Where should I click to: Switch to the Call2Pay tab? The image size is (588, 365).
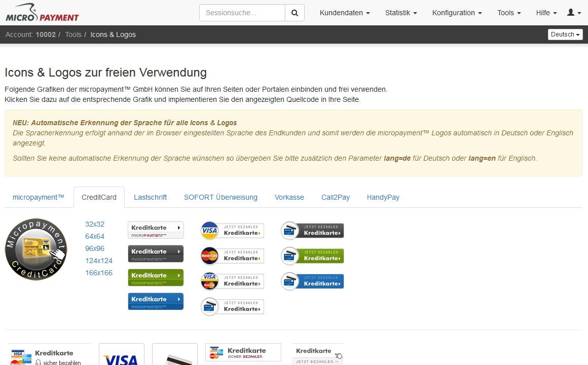335,197
